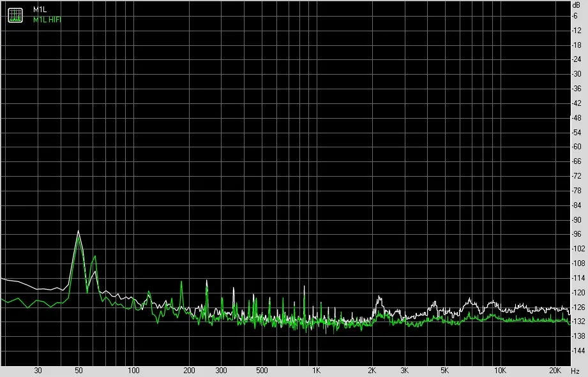Click the -96 dB axis value
Screen dimensions: 588x377
click(576, 234)
